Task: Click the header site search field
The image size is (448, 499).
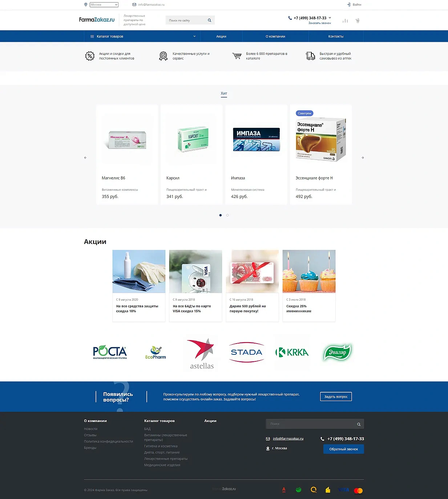Action: [186, 20]
